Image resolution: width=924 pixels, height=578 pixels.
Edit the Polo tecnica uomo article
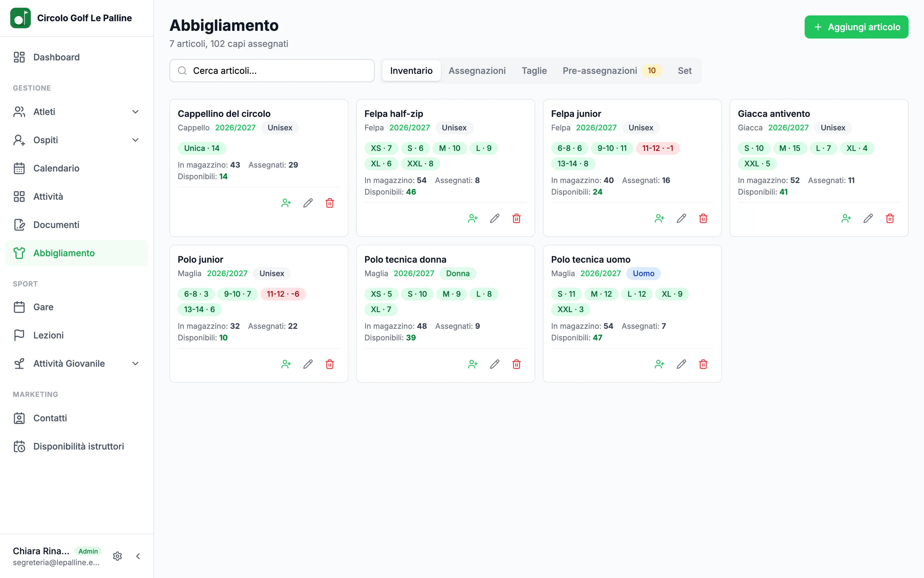pos(681,364)
